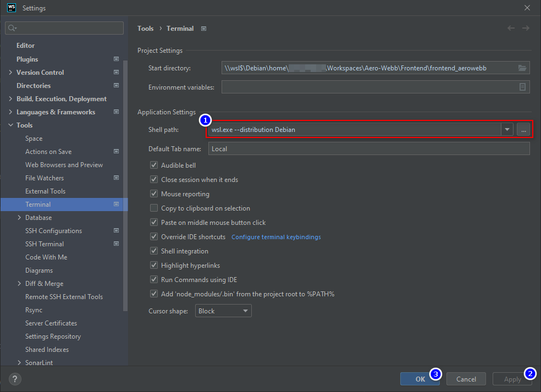The width and height of the screenshot is (541, 392).
Task: Disable Mouse reporting checkbox
Action: 154,194
